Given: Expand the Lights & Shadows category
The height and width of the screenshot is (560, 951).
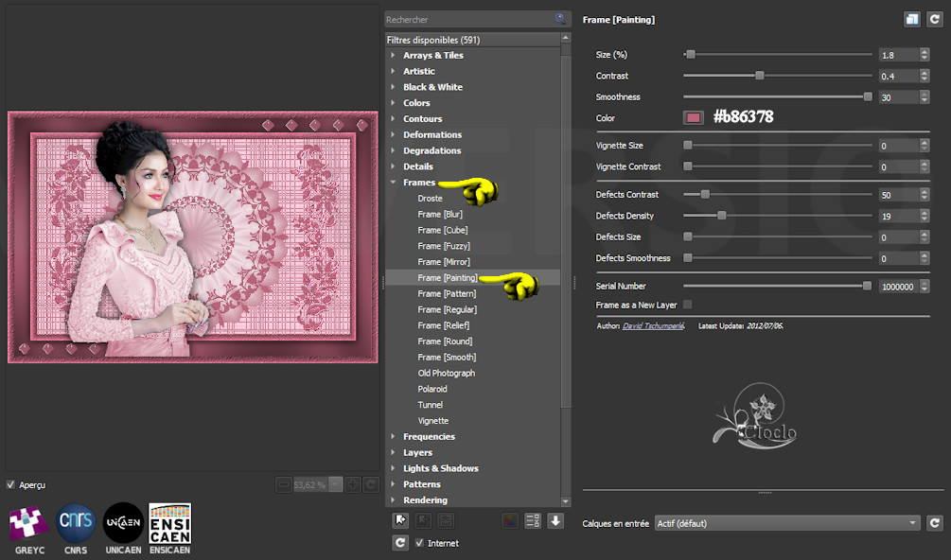Looking at the screenshot, I should click(x=440, y=468).
